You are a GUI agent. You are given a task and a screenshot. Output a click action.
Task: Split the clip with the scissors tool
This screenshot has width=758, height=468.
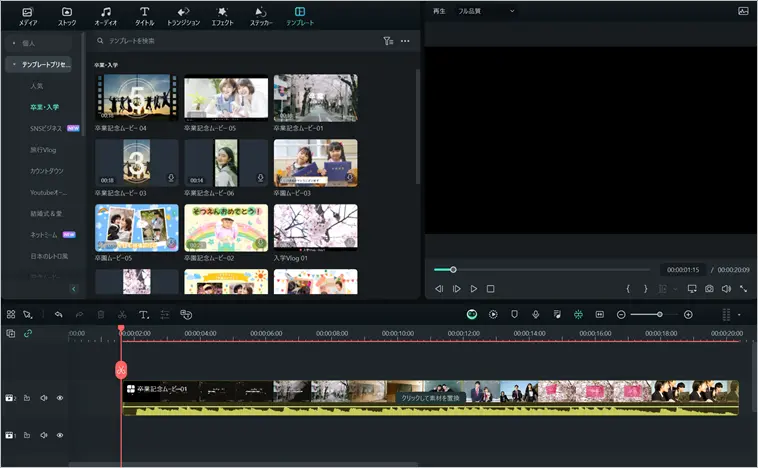pos(122,315)
